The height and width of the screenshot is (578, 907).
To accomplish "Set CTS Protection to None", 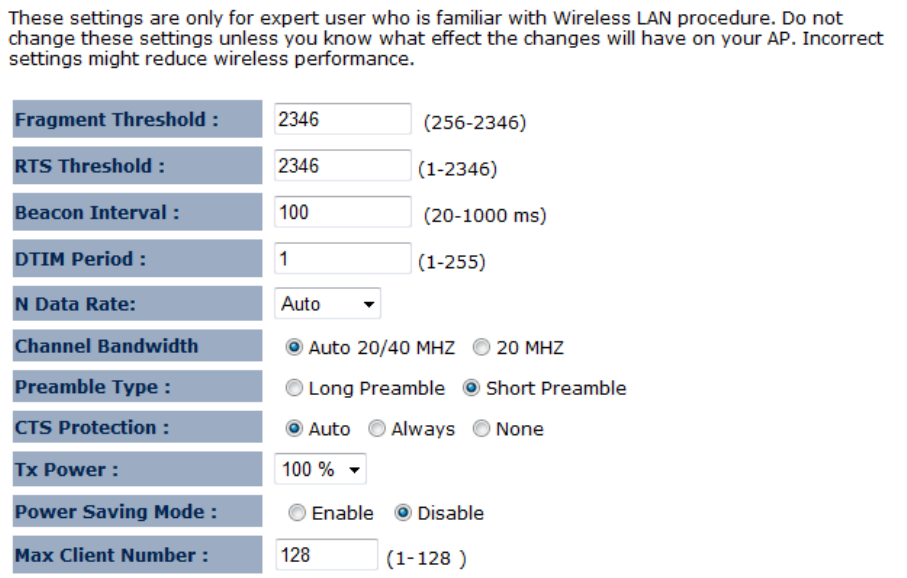I will point(481,429).
